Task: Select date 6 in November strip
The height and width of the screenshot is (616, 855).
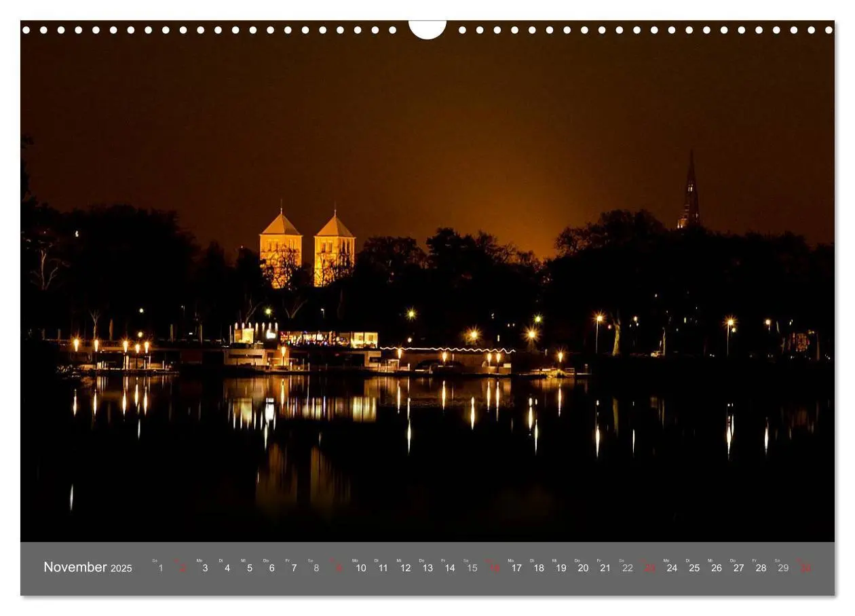Action: click(x=272, y=568)
